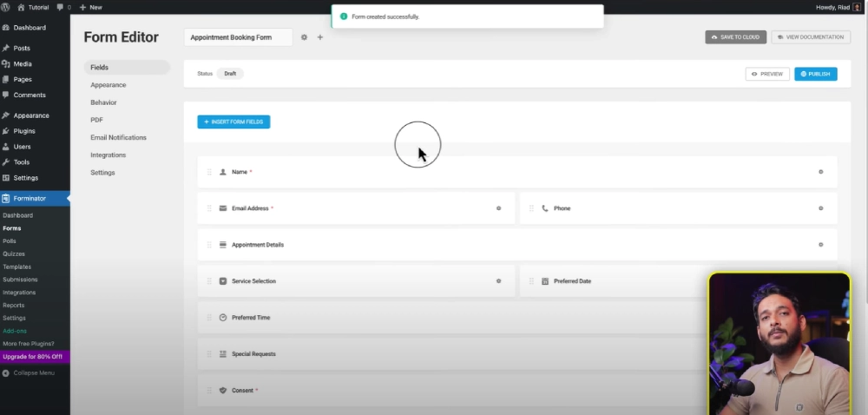Click Upgrade for 80% Off link
Viewport: 868px width, 415px height.
coord(35,357)
